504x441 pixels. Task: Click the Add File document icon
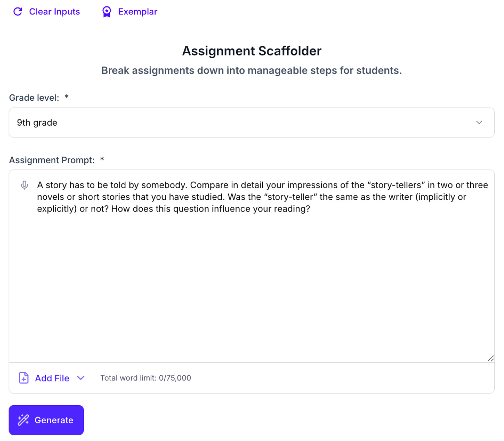[24, 378]
